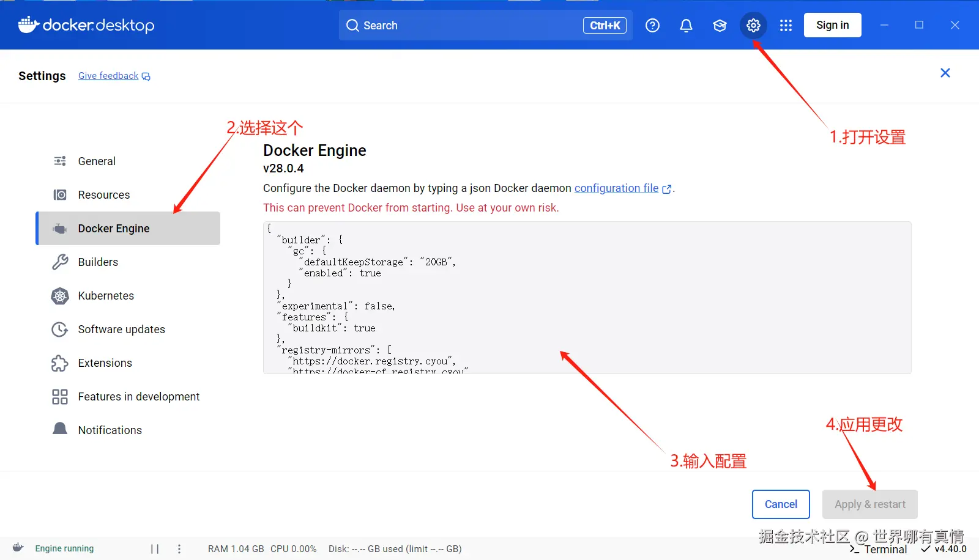
Task: Close the Settings page with the X
Action: (945, 73)
